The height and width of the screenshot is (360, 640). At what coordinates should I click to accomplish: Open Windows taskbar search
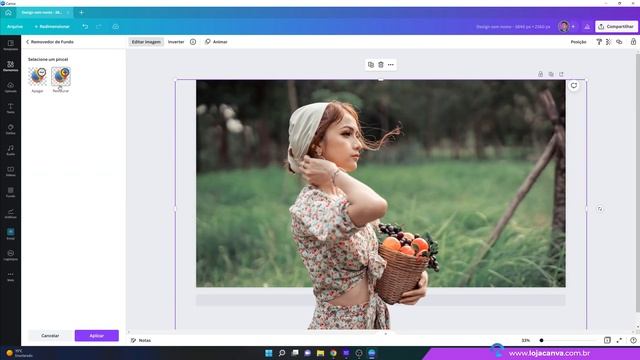[282, 353]
